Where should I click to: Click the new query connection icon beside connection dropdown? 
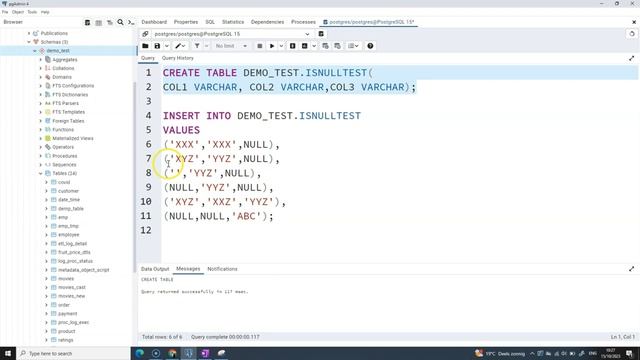321,34
